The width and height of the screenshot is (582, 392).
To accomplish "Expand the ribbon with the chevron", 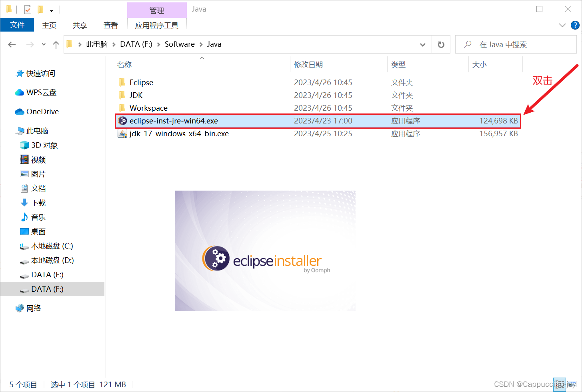I will point(562,25).
